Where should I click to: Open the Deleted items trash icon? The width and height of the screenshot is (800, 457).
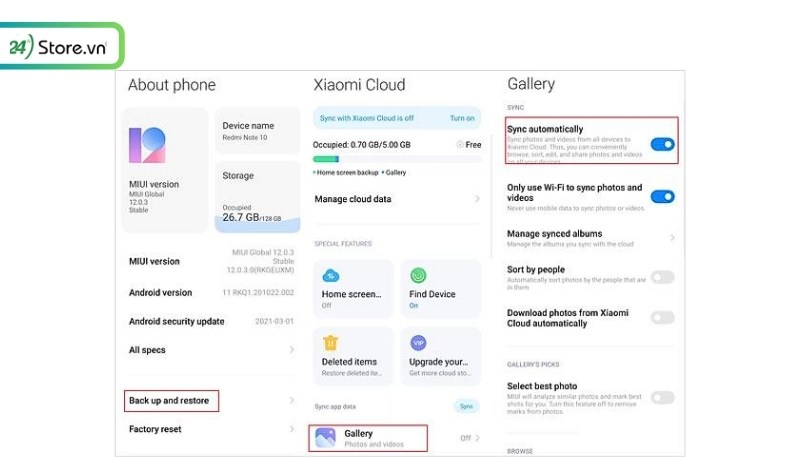pyautogui.click(x=331, y=343)
